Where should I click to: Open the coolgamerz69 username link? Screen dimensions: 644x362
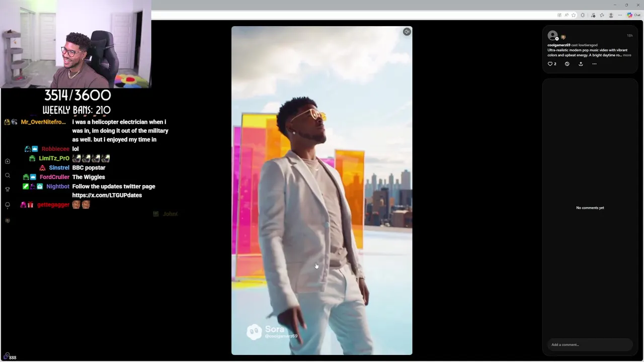558,45
